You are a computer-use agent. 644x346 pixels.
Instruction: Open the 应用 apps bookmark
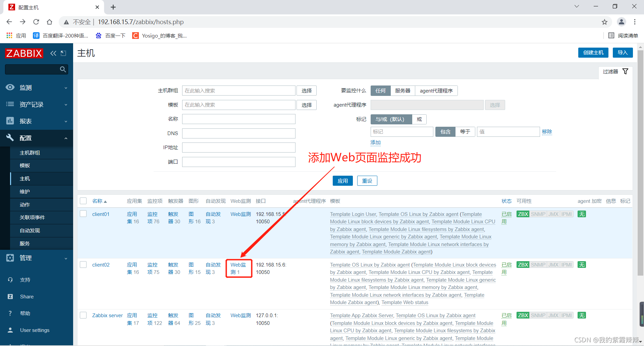click(16, 36)
